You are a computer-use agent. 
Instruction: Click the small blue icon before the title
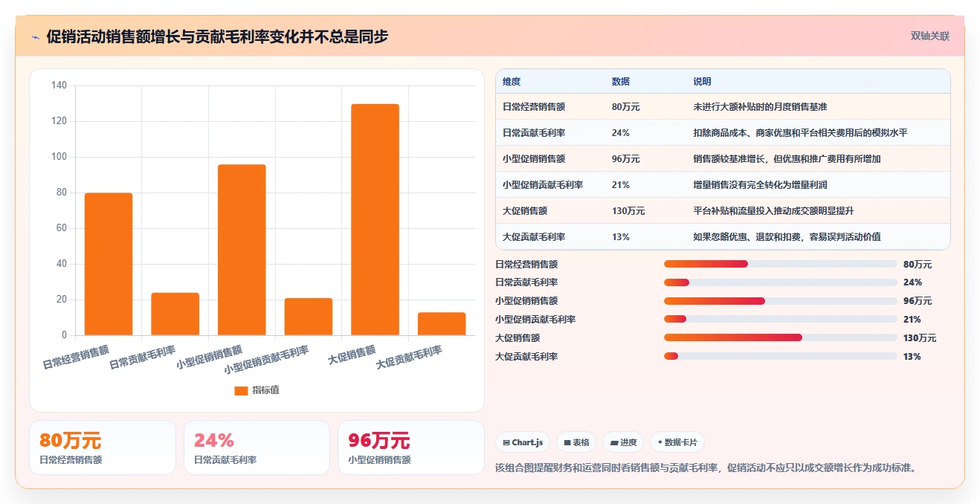click(x=35, y=37)
